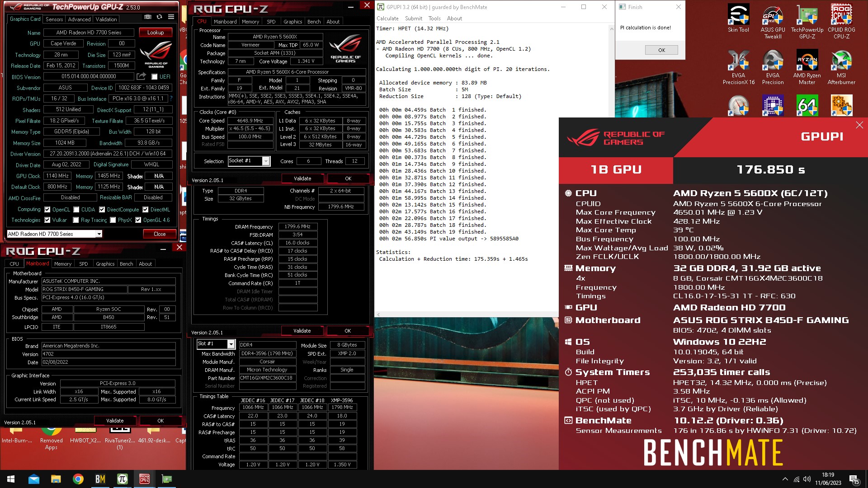This screenshot has height=488, width=868.
Task: Open Bench tab in top CPU-Z window
Action: click(314, 22)
